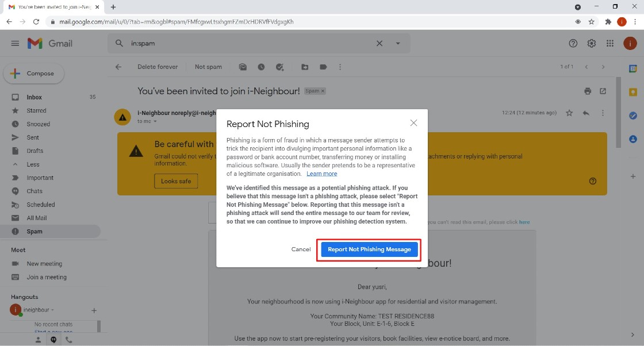Reply with the arrow icon
This screenshot has height=346, width=644.
(586, 113)
